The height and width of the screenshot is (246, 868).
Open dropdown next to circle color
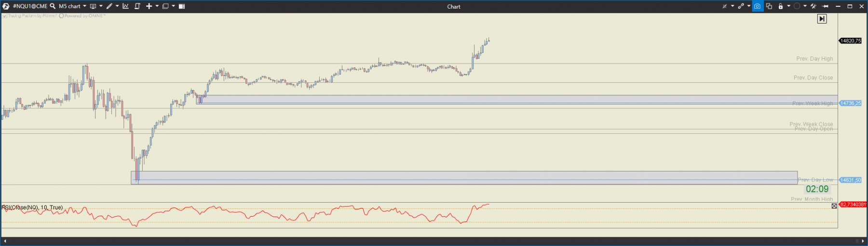click(x=805, y=6)
